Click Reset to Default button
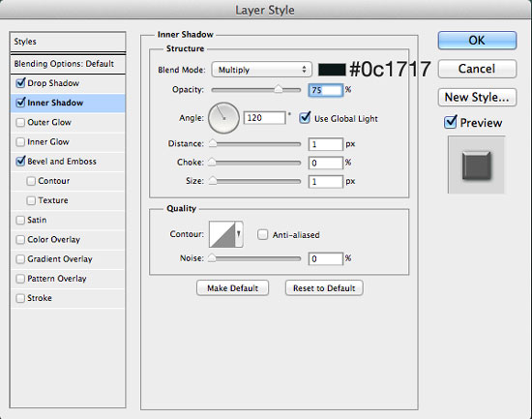 click(324, 288)
